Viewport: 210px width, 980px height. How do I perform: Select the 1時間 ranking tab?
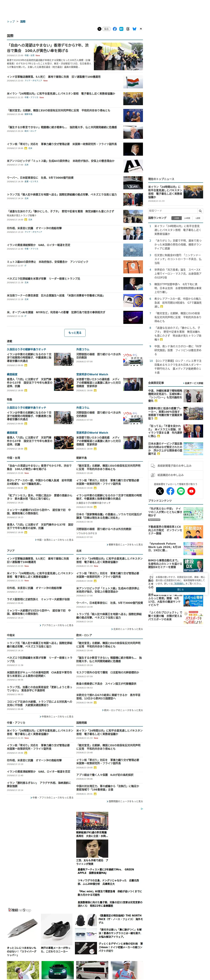coord(176,218)
